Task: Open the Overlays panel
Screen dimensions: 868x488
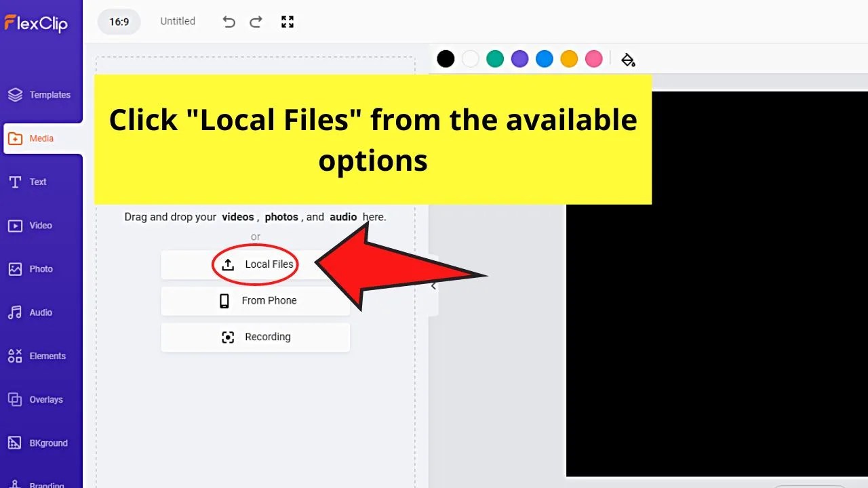Action: click(x=41, y=399)
